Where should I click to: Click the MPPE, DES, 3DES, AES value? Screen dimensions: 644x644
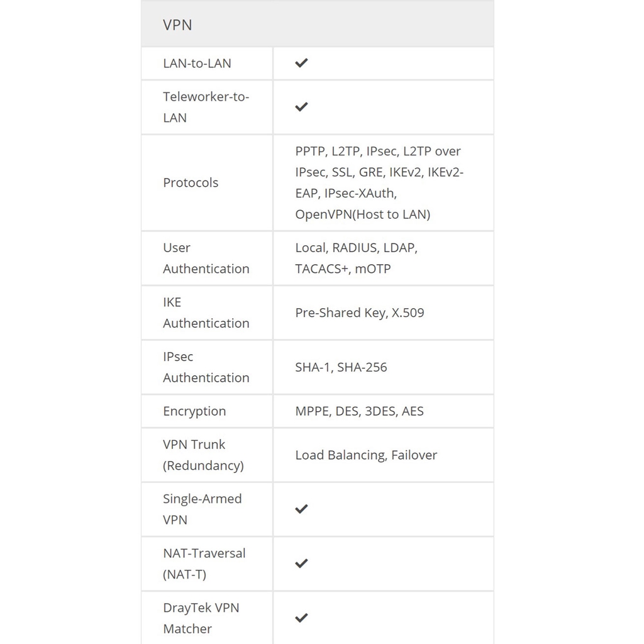(359, 411)
